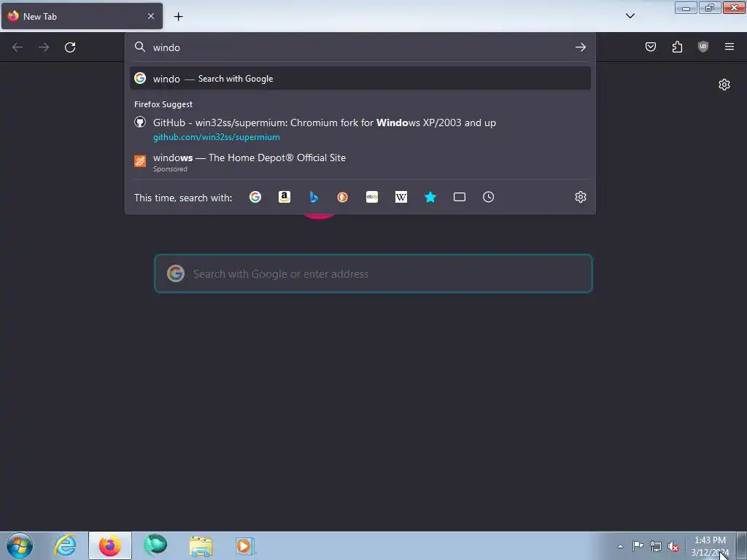Expand the list all tabs chevron
Screen dimensions: 747x560
coord(630,16)
